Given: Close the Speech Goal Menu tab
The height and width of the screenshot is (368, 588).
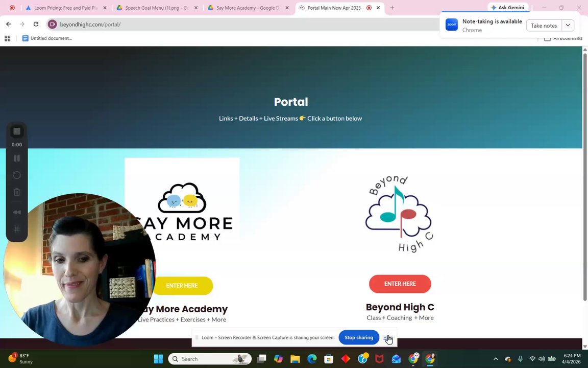Looking at the screenshot, I should (x=196, y=8).
